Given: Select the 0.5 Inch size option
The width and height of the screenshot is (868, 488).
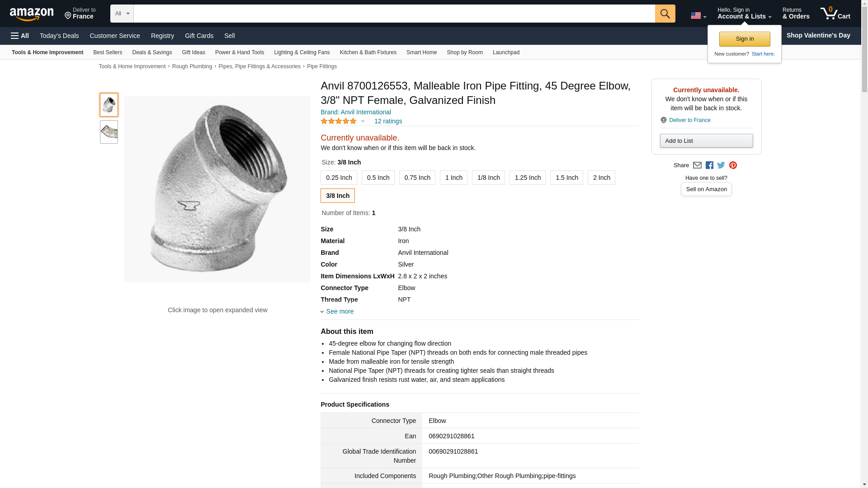Looking at the screenshot, I should (x=378, y=178).
